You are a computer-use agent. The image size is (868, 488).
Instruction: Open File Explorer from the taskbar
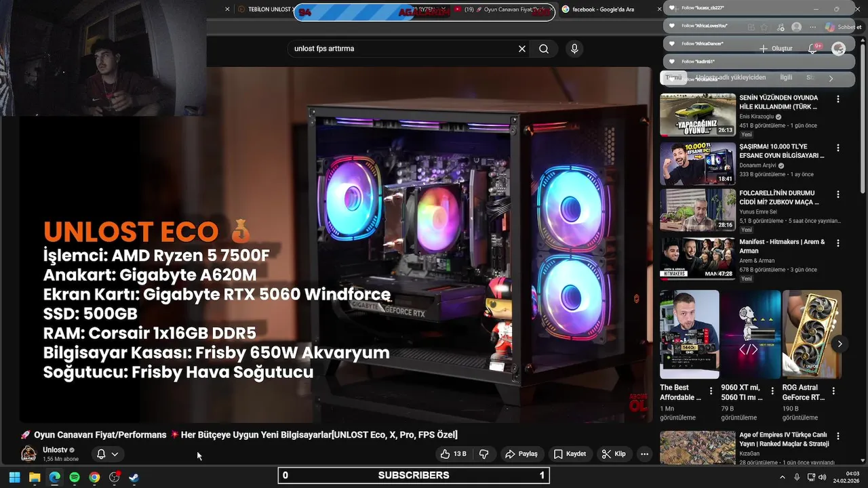(x=35, y=477)
